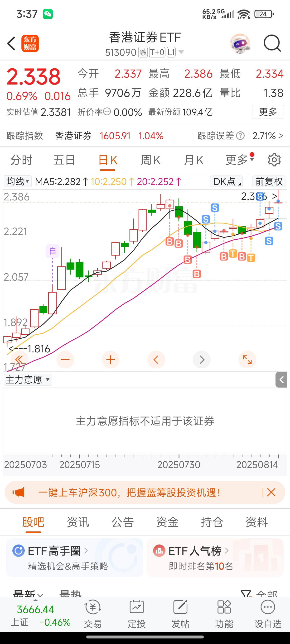290x644 pixels.
Task: Open tracking error detail 2.71% arrow
Action: (268, 136)
